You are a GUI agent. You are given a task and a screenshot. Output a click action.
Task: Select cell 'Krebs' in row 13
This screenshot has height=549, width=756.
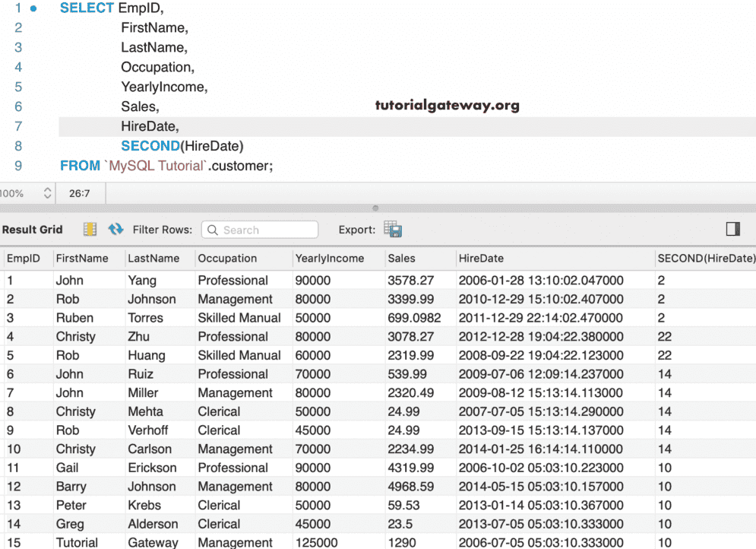(144, 506)
